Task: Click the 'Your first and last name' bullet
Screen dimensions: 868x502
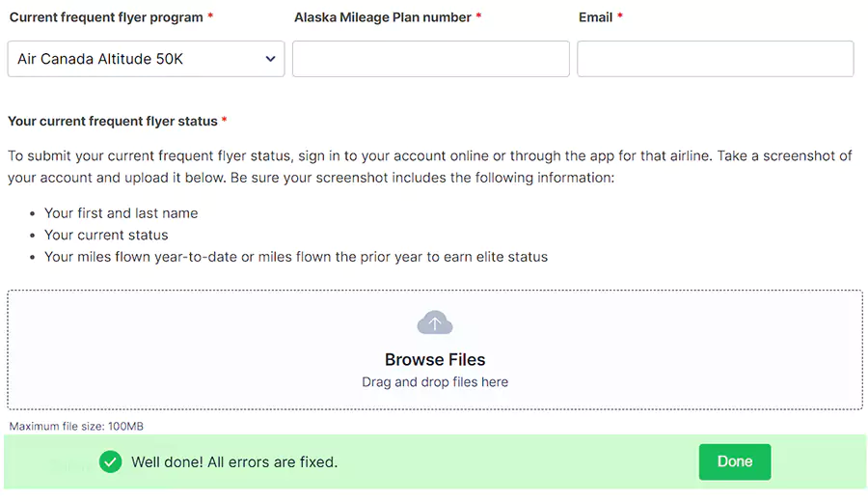Action: pyautogui.click(x=121, y=213)
